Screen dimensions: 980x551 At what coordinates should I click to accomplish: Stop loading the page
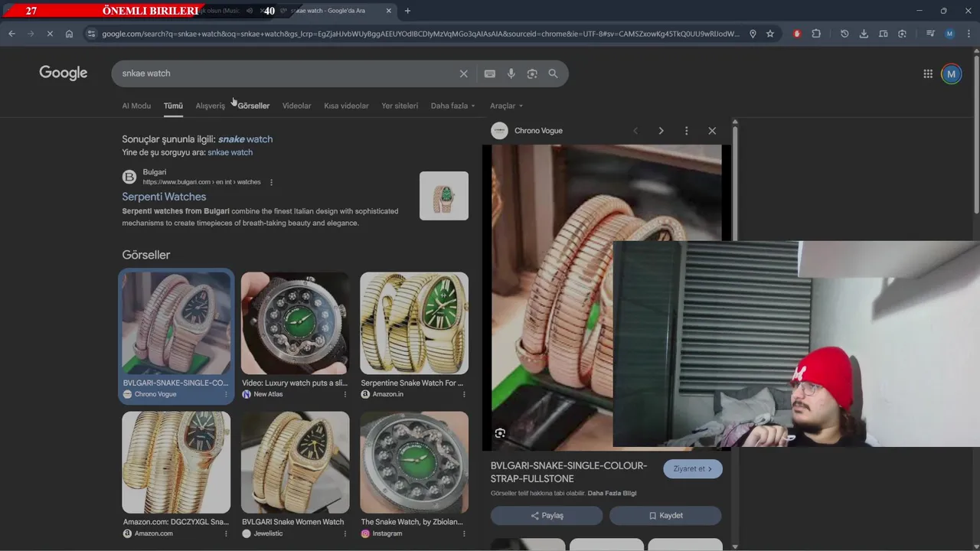coord(50,34)
